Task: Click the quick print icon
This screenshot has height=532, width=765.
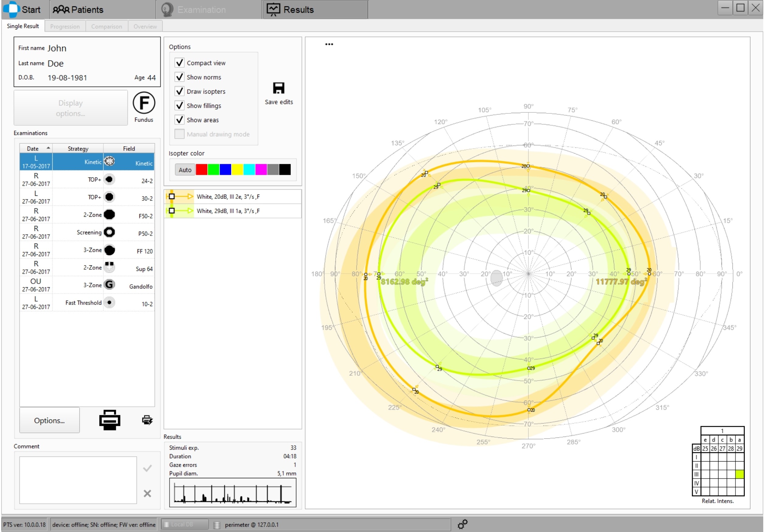Action: click(147, 420)
